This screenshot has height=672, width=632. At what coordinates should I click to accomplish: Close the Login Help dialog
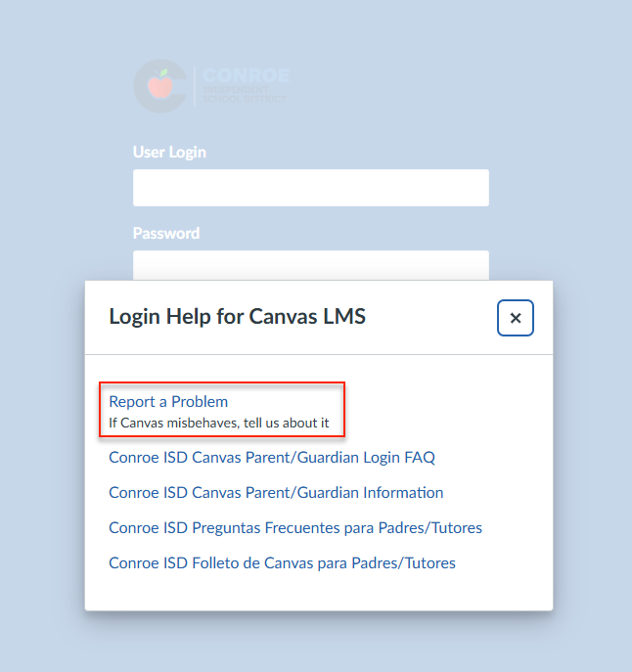click(516, 318)
